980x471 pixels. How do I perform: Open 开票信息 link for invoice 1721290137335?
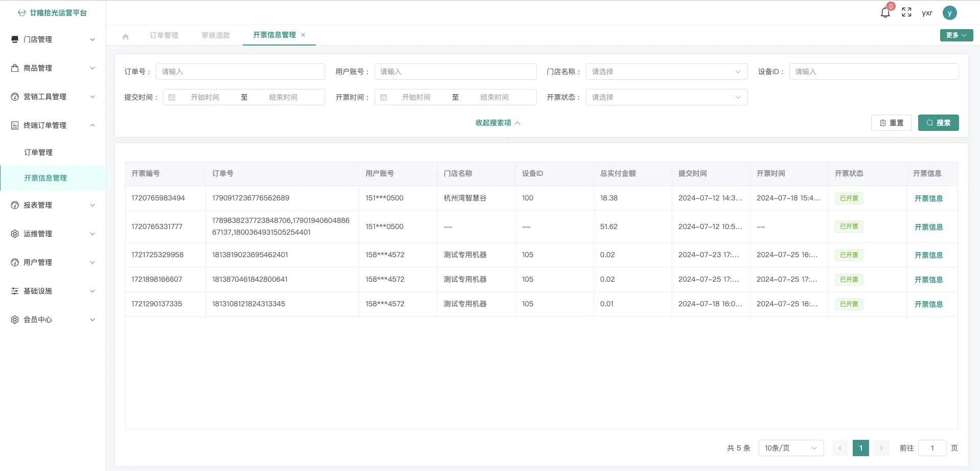pos(928,304)
